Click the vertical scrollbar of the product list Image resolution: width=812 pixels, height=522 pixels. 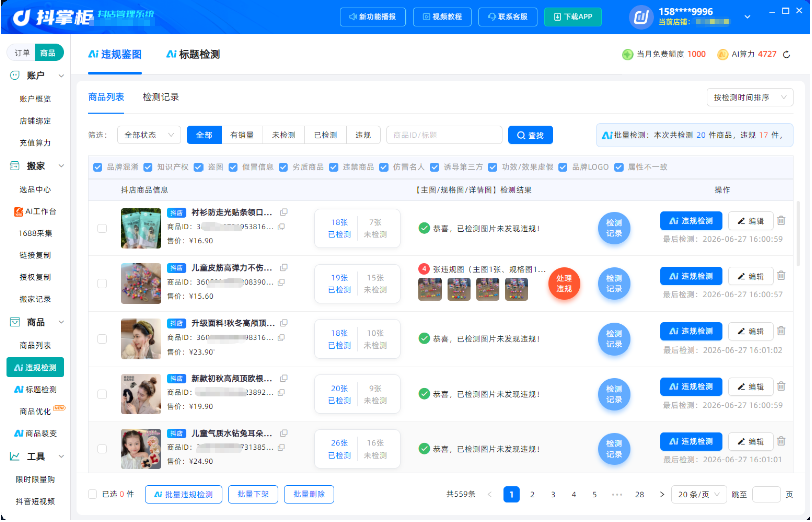pyautogui.click(x=798, y=234)
